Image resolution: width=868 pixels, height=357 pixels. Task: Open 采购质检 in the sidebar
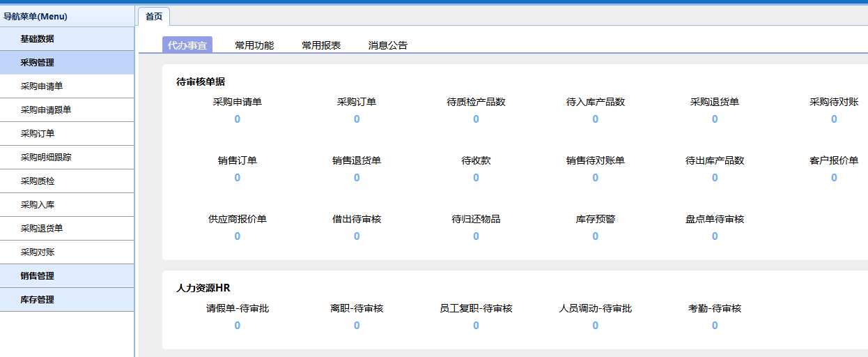tap(38, 181)
